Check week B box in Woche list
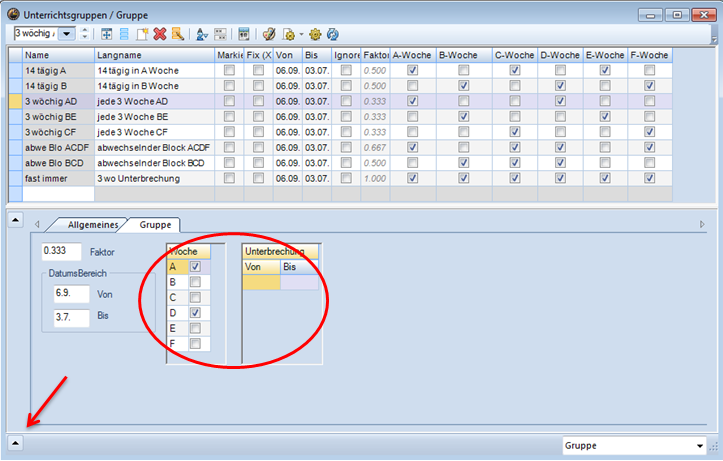 point(196,282)
